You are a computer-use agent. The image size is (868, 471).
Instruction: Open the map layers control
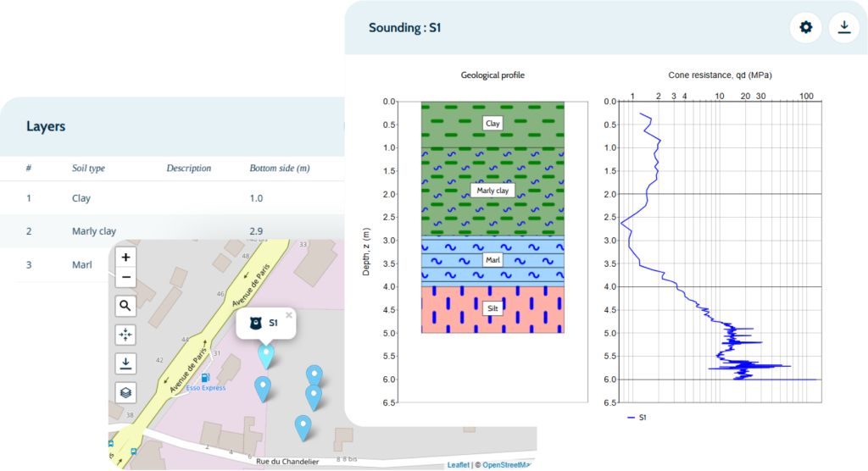click(x=126, y=392)
